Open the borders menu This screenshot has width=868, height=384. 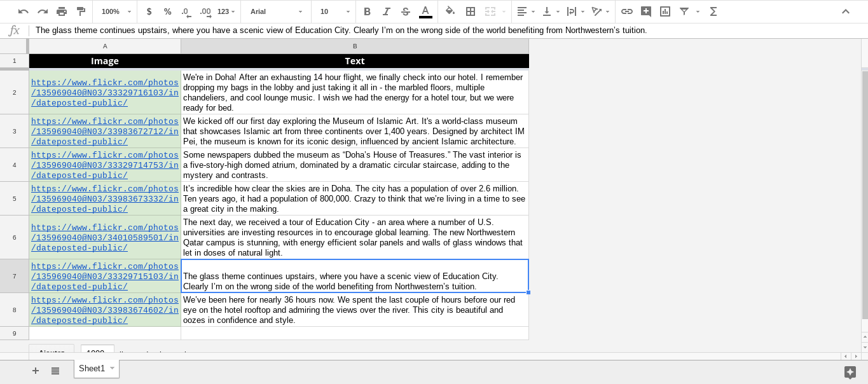[x=471, y=11]
